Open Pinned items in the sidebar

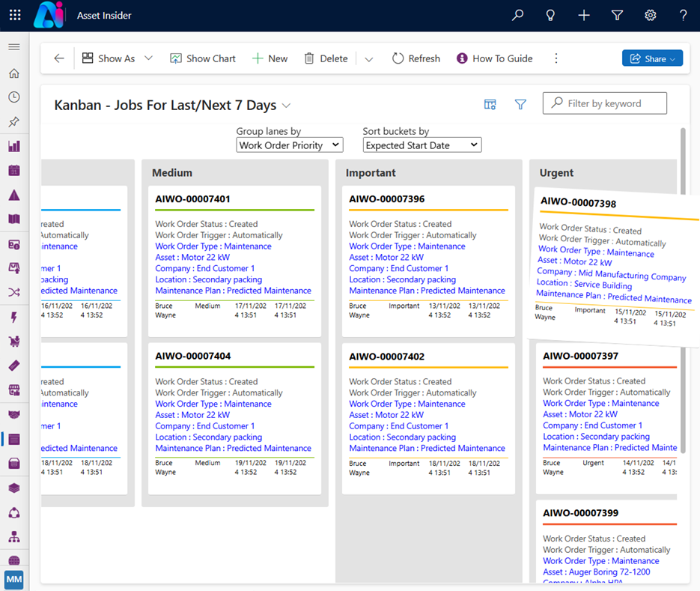[14, 121]
